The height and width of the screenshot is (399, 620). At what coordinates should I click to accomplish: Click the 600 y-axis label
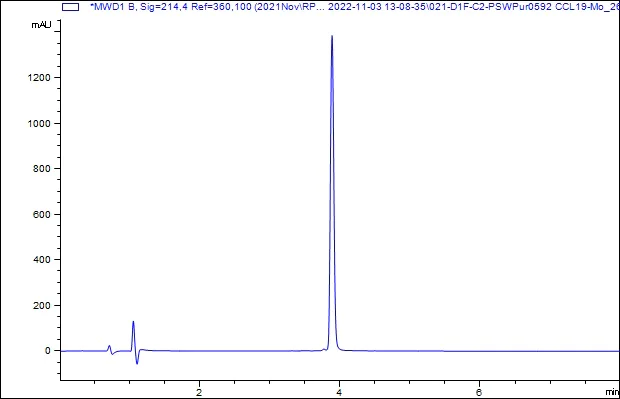click(x=42, y=215)
